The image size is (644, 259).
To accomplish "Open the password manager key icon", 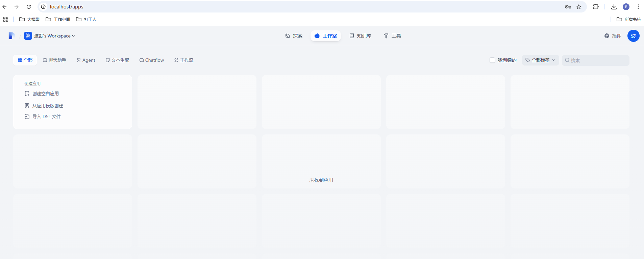I will click(x=568, y=7).
